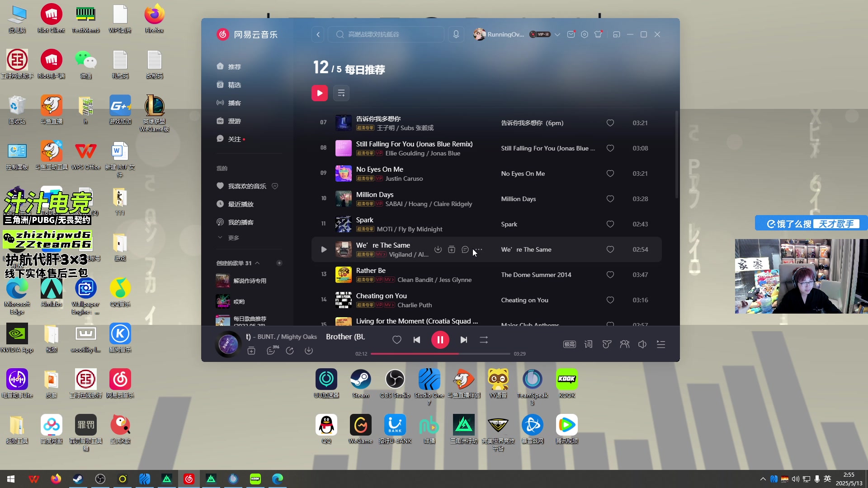
Task: Add We're The Same to a playlist
Action: [452, 249]
